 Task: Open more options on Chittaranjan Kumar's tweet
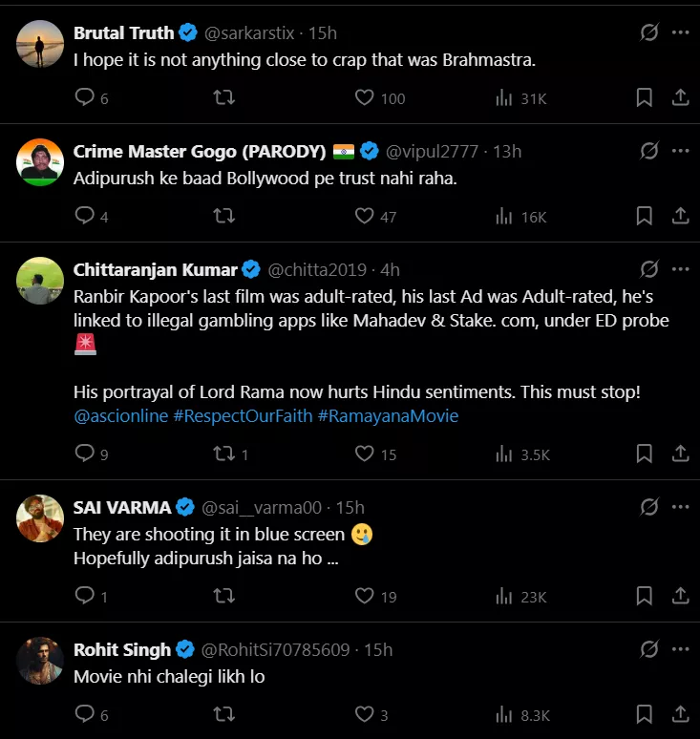(x=680, y=269)
